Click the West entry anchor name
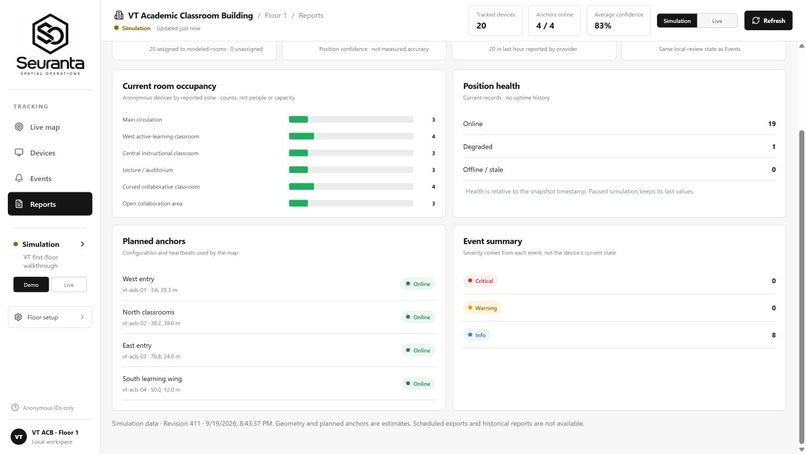The image size is (806, 454). tap(138, 279)
